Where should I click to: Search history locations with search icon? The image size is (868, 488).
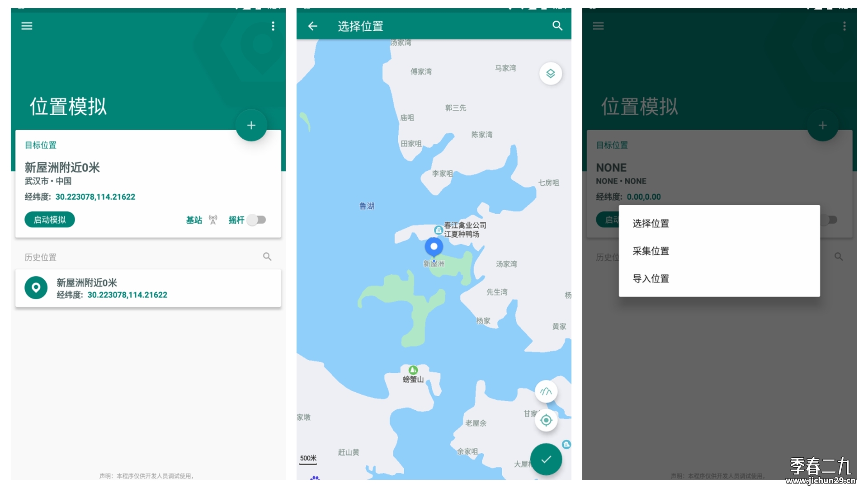pyautogui.click(x=267, y=257)
